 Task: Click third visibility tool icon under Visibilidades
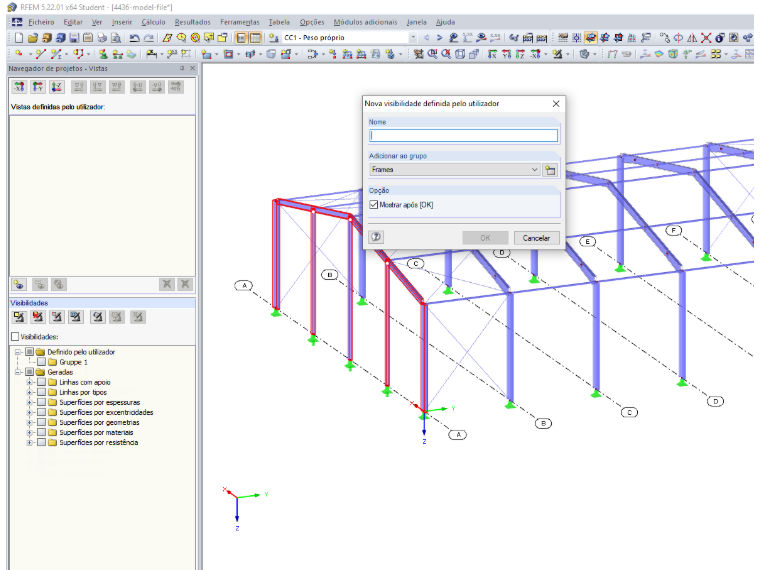coord(57,317)
